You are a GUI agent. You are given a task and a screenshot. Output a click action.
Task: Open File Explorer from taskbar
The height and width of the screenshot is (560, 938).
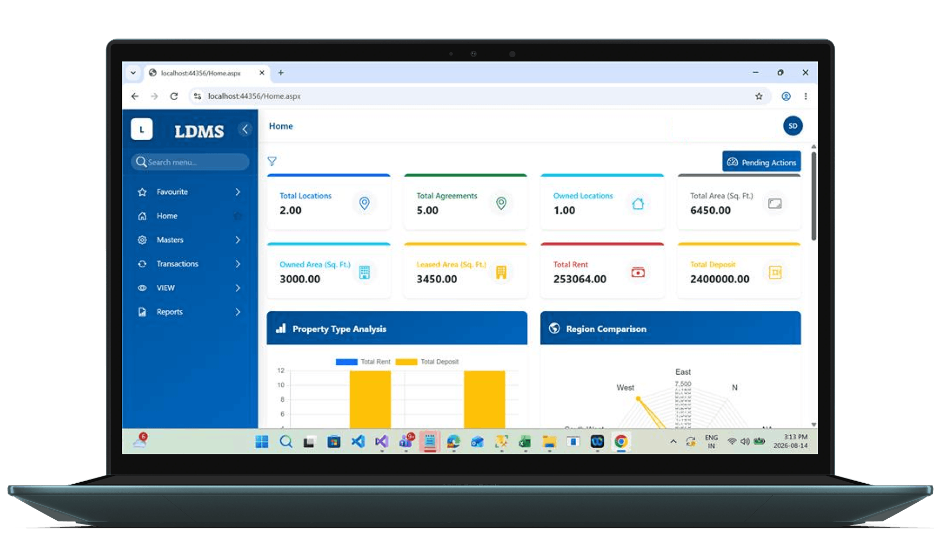pyautogui.click(x=549, y=441)
